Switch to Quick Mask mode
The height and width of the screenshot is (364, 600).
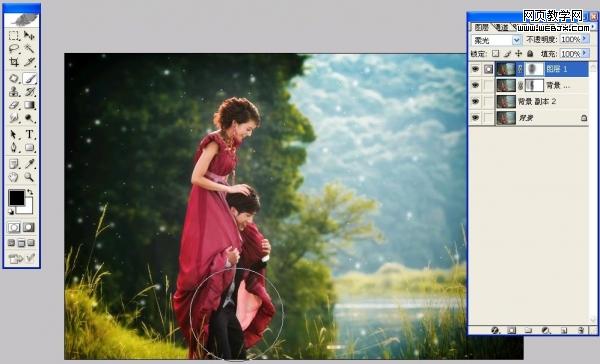pyautogui.click(x=29, y=227)
